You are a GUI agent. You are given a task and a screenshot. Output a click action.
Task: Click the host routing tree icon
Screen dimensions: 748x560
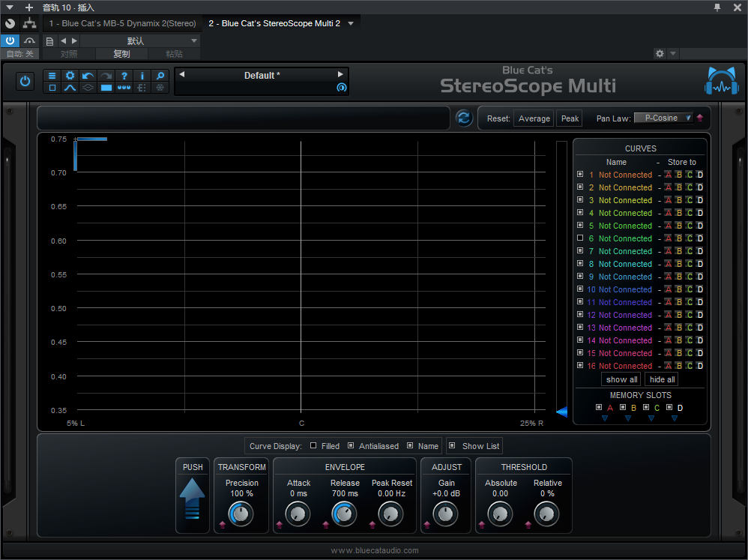tap(29, 23)
